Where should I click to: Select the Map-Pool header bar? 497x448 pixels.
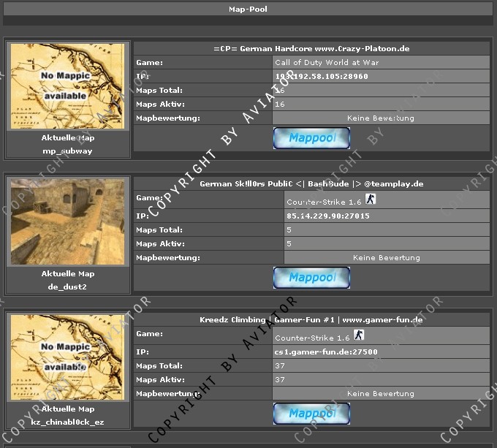(x=248, y=10)
